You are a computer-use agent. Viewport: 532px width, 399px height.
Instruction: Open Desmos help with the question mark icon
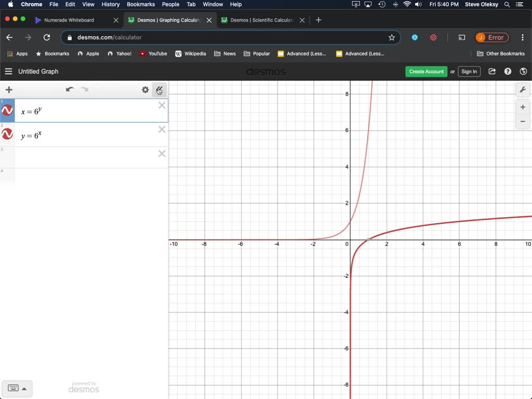pos(508,71)
